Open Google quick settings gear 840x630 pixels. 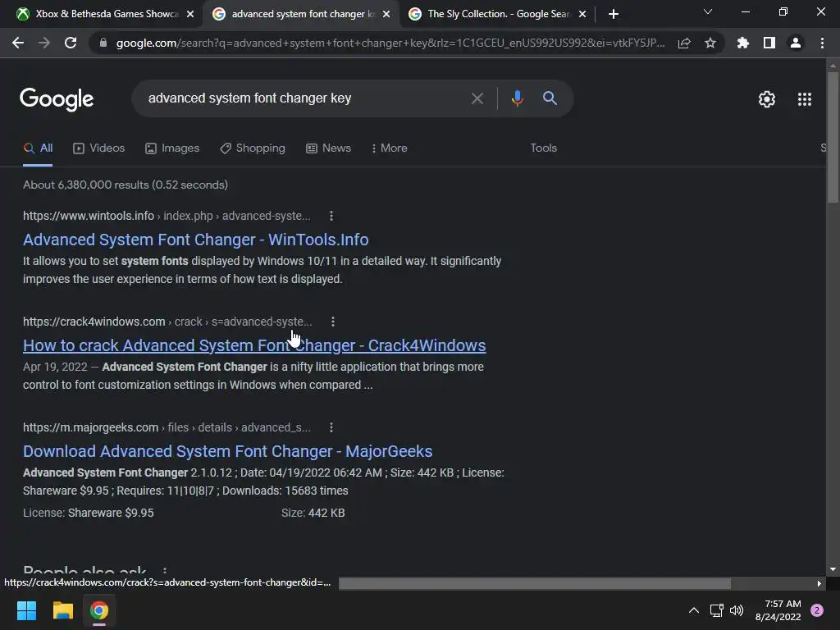click(767, 99)
